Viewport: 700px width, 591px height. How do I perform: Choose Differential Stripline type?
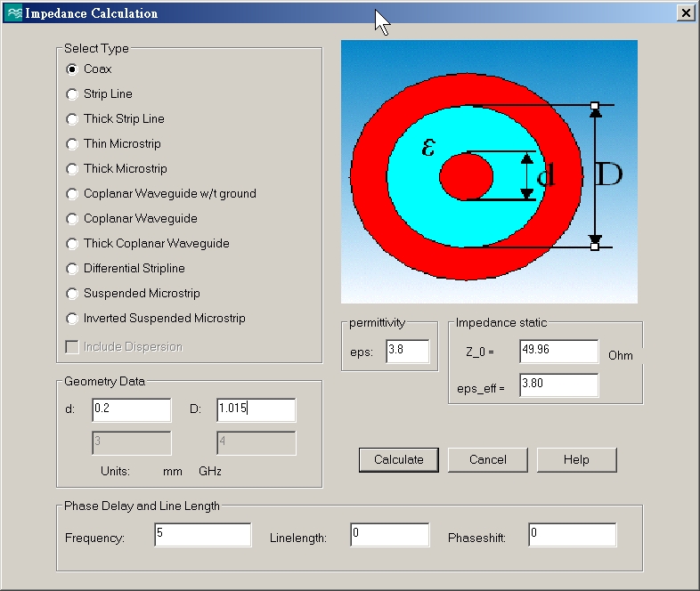click(x=73, y=269)
